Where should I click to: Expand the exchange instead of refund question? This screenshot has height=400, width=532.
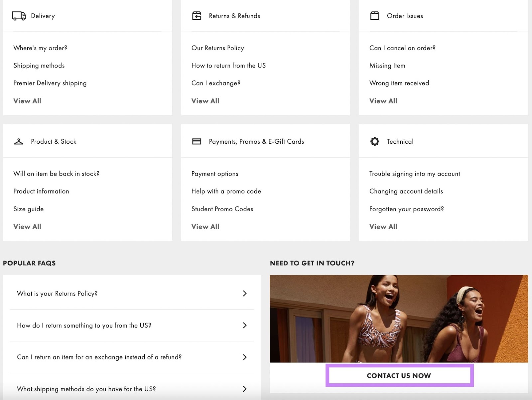99,357
